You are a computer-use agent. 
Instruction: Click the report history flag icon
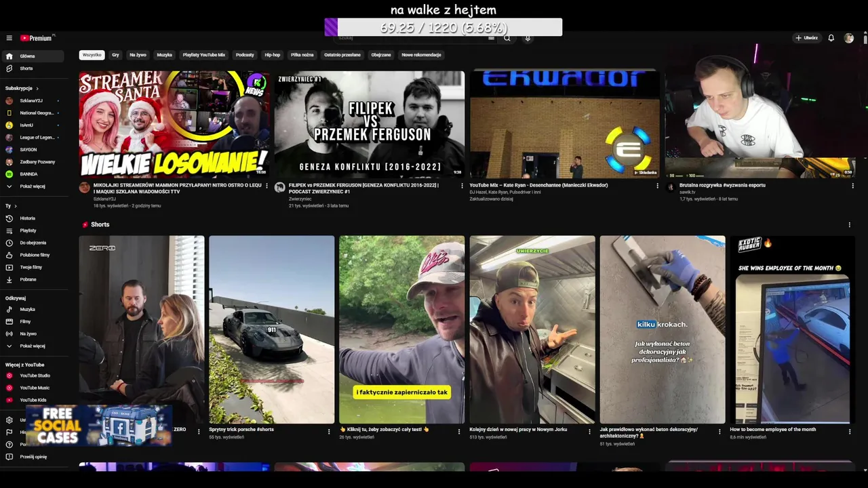(x=9, y=432)
